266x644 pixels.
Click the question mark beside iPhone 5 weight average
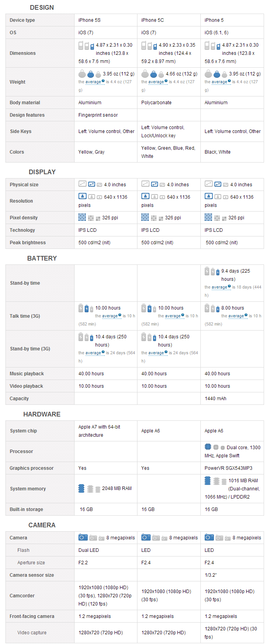229,81
